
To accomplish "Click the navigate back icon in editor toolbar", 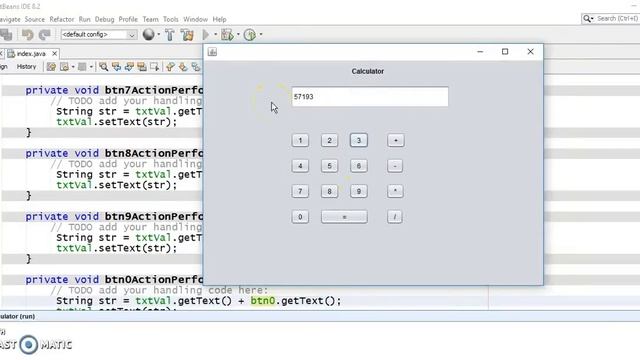I will (x=64, y=67).
